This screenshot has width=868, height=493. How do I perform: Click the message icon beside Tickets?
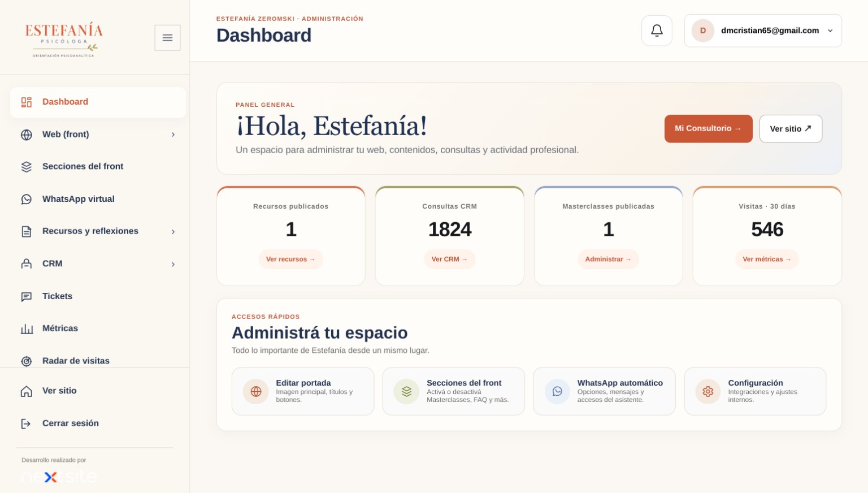click(27, 296)
